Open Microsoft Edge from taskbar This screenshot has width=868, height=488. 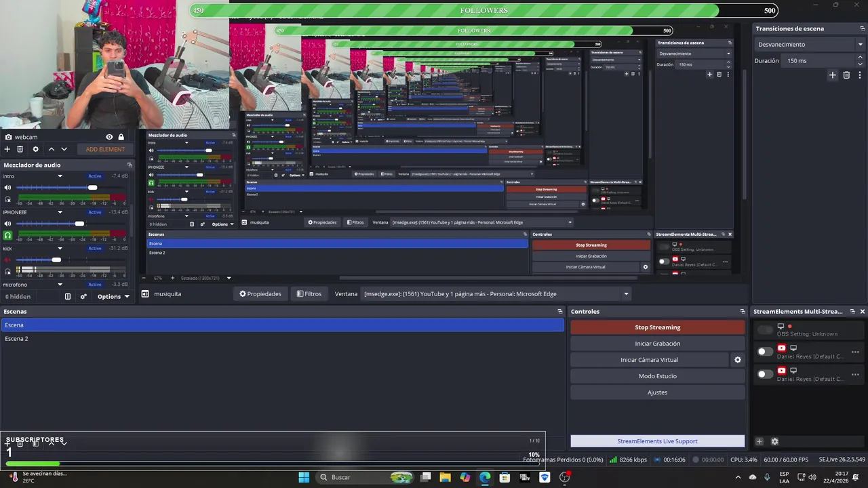[485, 477]
